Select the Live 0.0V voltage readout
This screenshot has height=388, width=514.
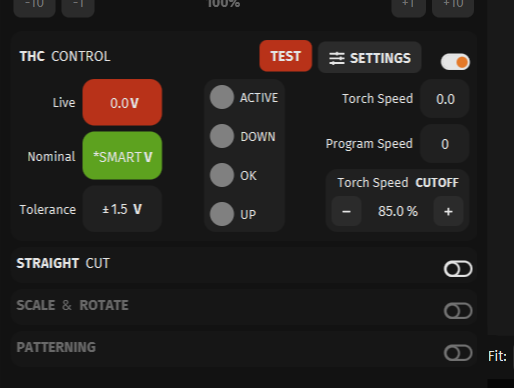[122, 102]
